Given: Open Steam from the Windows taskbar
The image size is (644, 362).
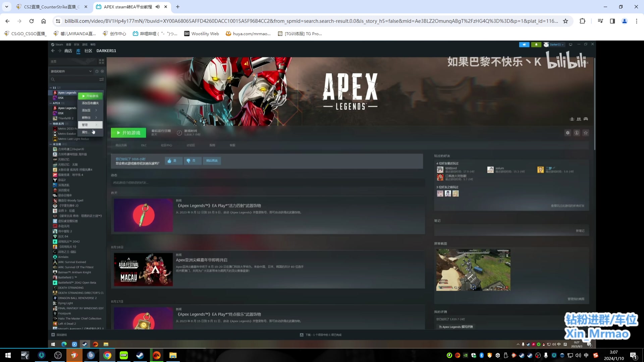Looking at the screenshot, I should (x=140, y=355).
